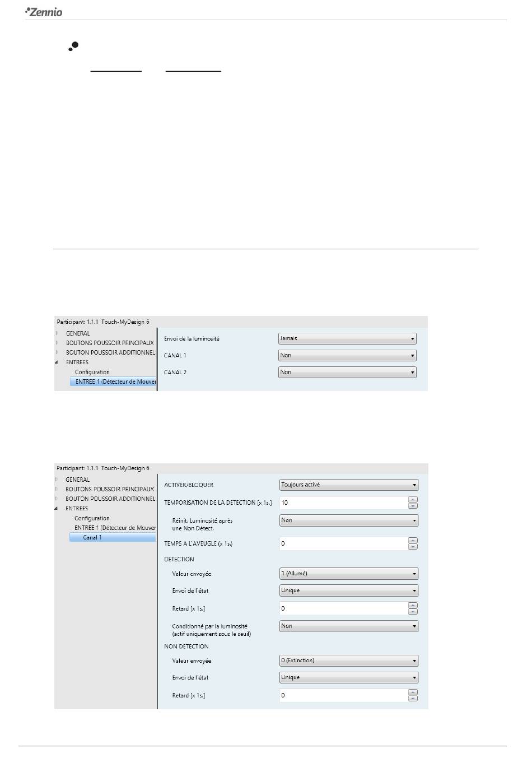Select GENERAL in the ENTREE 1 panel tree
This screenshot has height=777, width=532.
click(78, 333)
